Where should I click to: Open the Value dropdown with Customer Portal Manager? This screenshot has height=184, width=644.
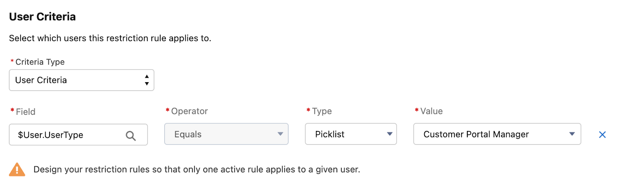pos(497,134)
